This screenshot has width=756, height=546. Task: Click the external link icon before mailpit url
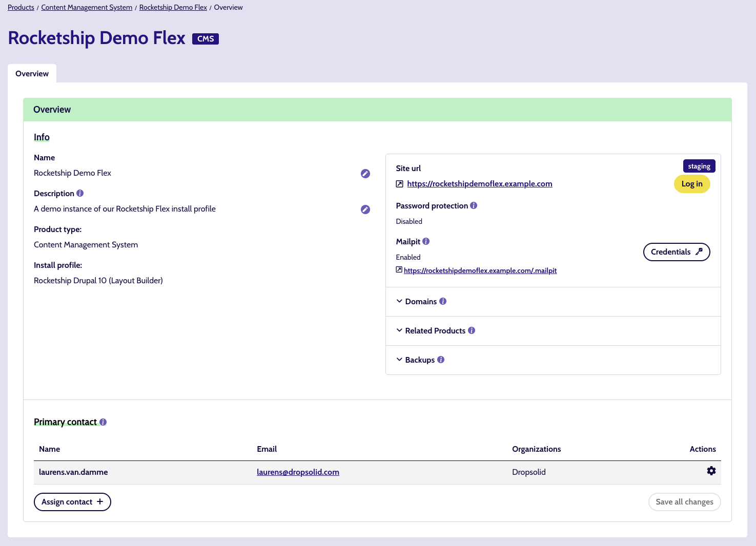click(x=399, y=270)
